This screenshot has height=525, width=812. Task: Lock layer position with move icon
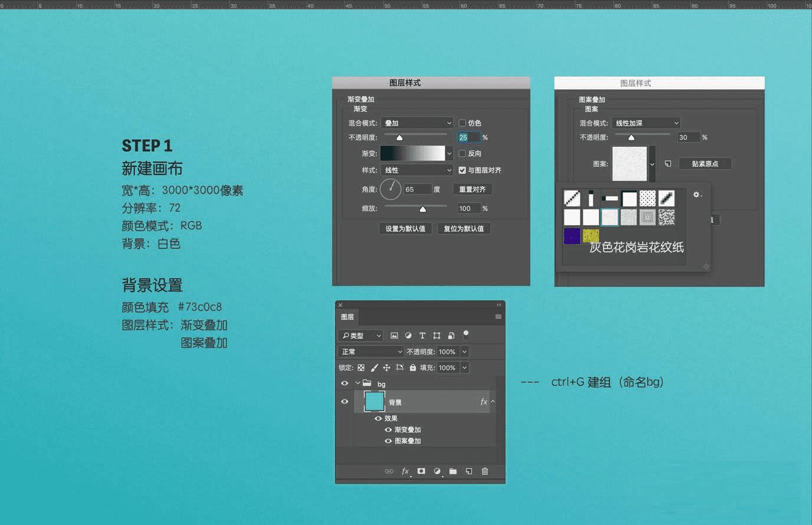tap(387, 367)
